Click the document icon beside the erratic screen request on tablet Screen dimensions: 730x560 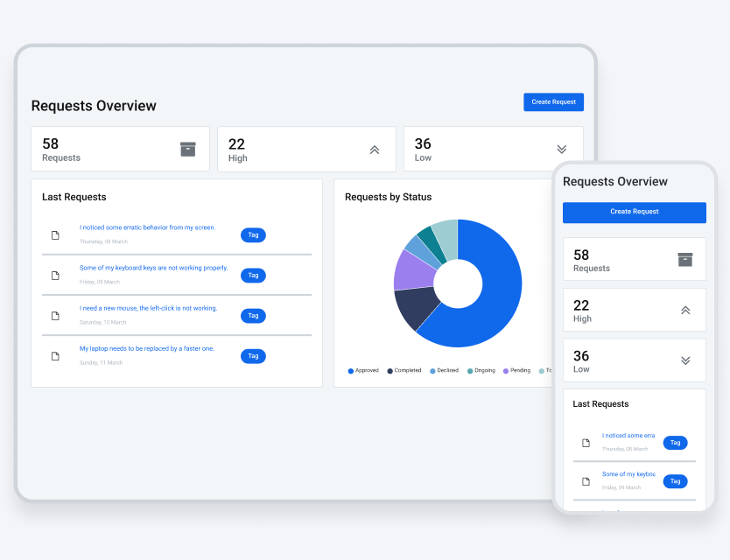pyautogui.click(x=55, y=235)
